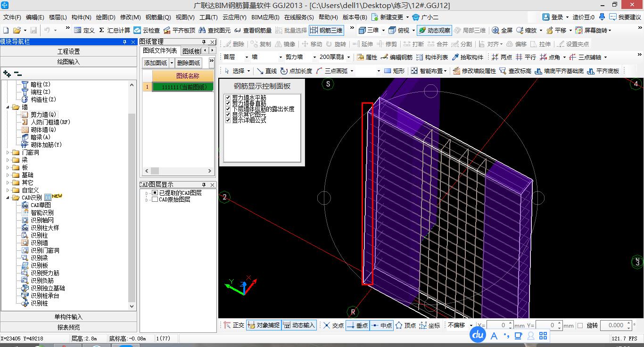Click 平行 parallel axis tool
Screen dimensions: 644x347
(x=526, y=57)
